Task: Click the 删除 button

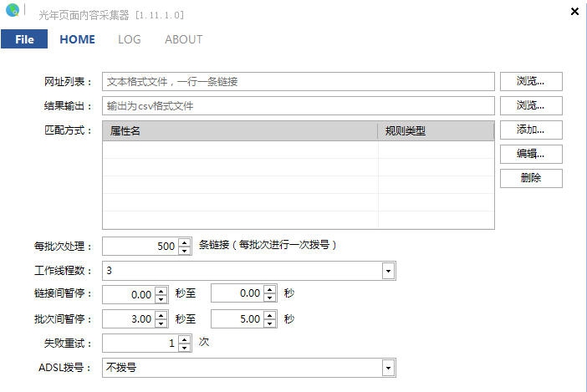Action: pos(531,178)
